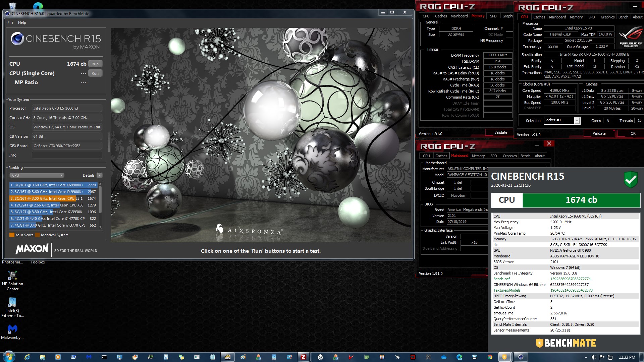Viewport: 644px width, 362px height.
Task: Click the BENCHMATE logo at panel bottom
Action: click(566, 343)
